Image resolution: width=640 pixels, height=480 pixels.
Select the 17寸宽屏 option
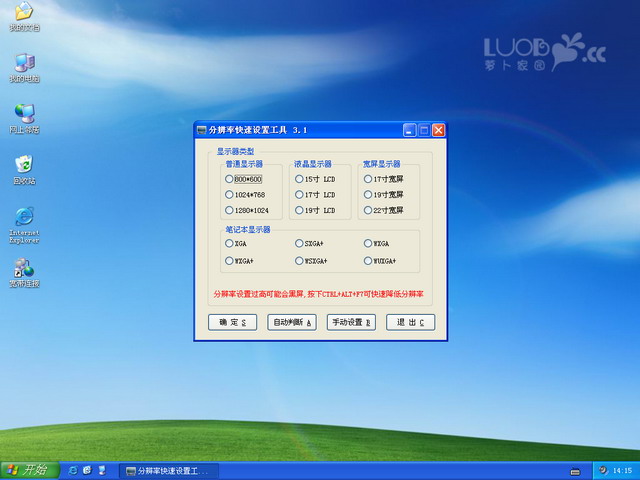coord(383,179)
